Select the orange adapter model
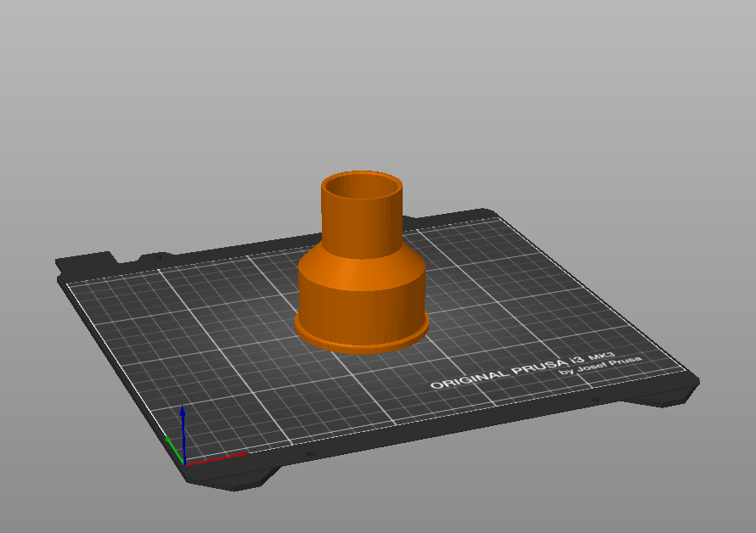756x533 pixels. 361,289
